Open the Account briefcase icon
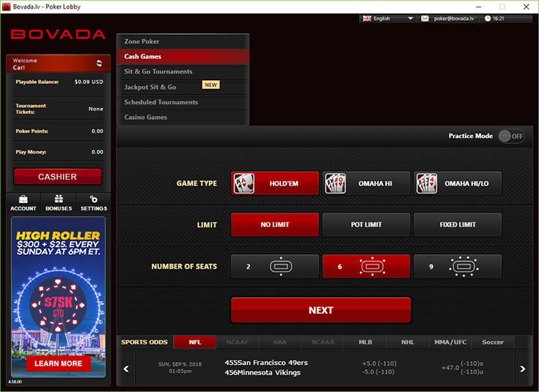The image size is (539, 392). pyautogui.click(x=24, y=199)
